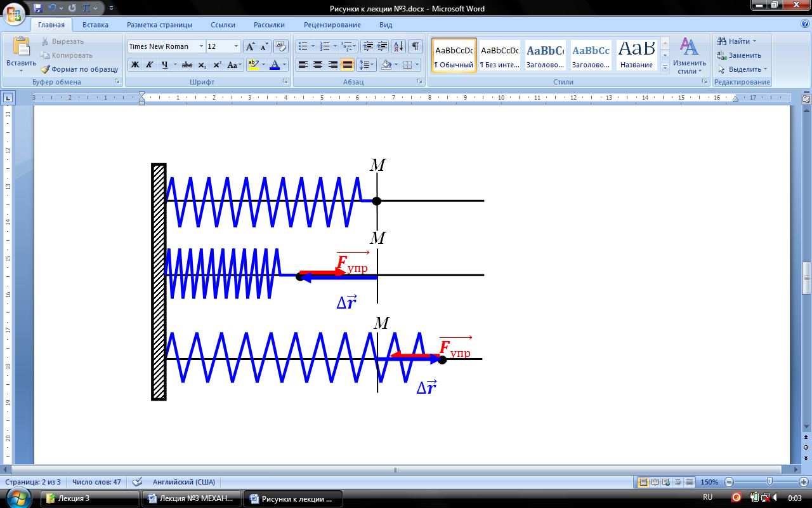Open the Times New Roman font dropdown

click(201, 46)
